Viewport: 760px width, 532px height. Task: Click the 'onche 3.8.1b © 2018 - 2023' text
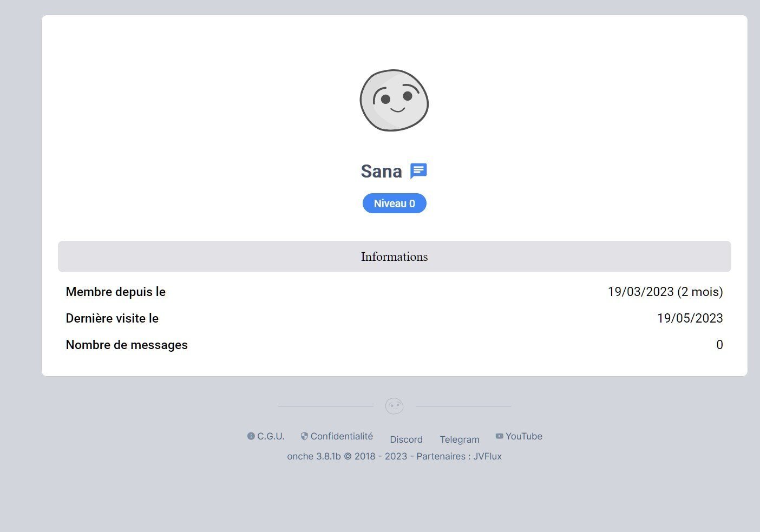[347, 456]
